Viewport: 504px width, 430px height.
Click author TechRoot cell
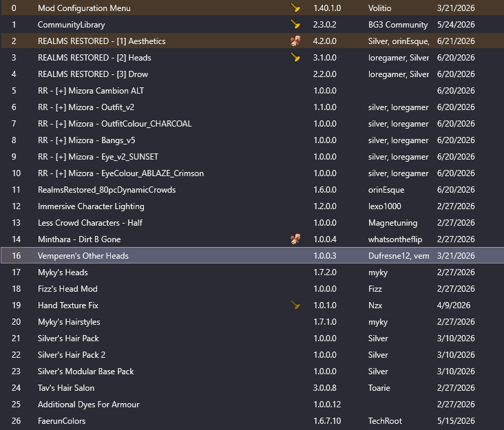(385, 421)
